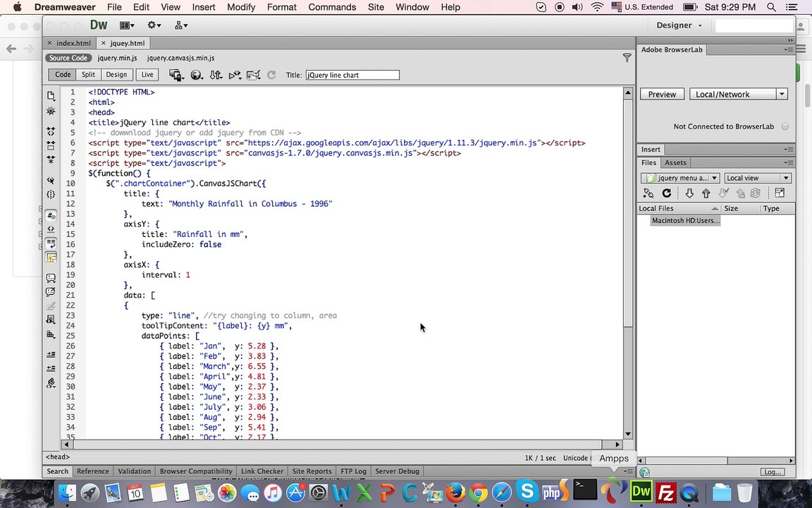Click the Balance Braces icon
This screenshot has width=812, height=508.
[51, 195]
